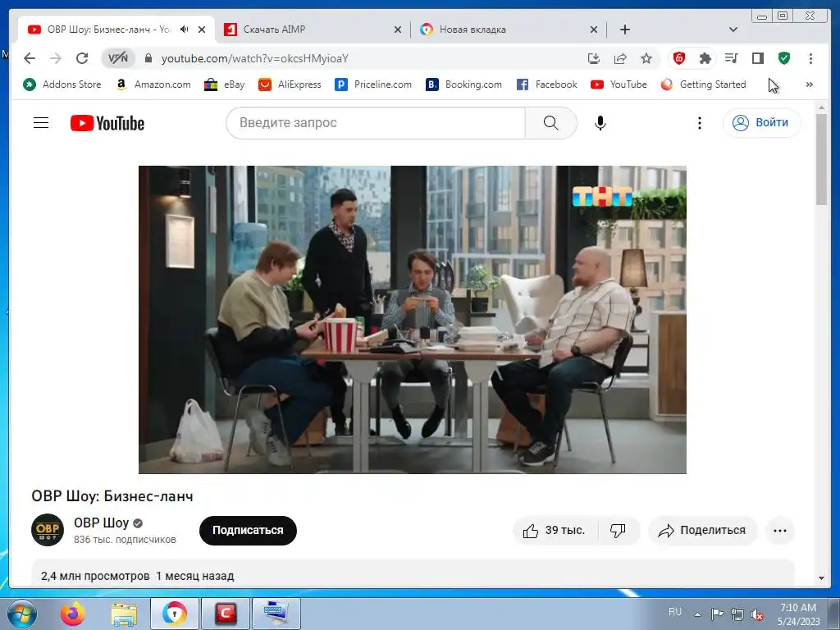Launch Firefox from the taskbar
The height and width of the screenshot is (630, 840).
coord(73,614)
